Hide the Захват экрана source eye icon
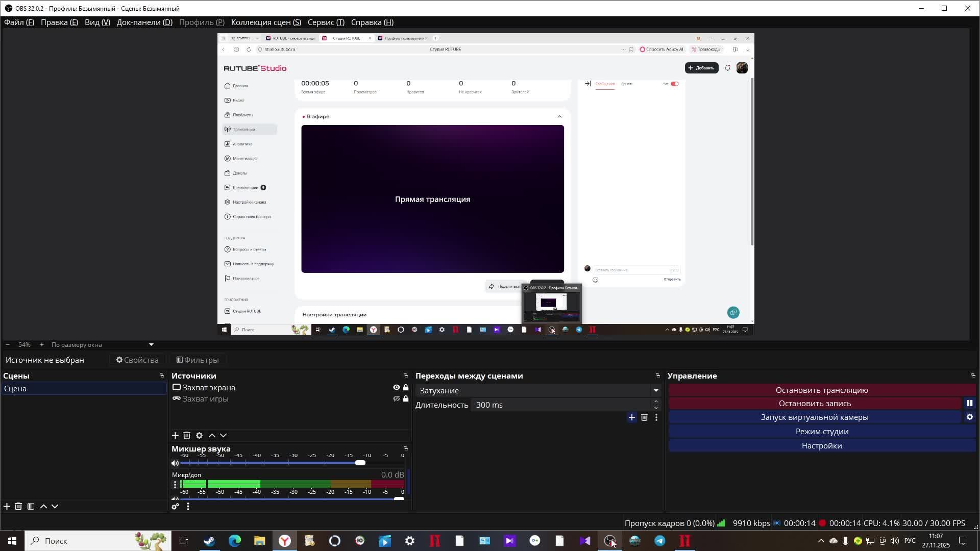Viewport: 980px width, 551px height. click(396, 387)
